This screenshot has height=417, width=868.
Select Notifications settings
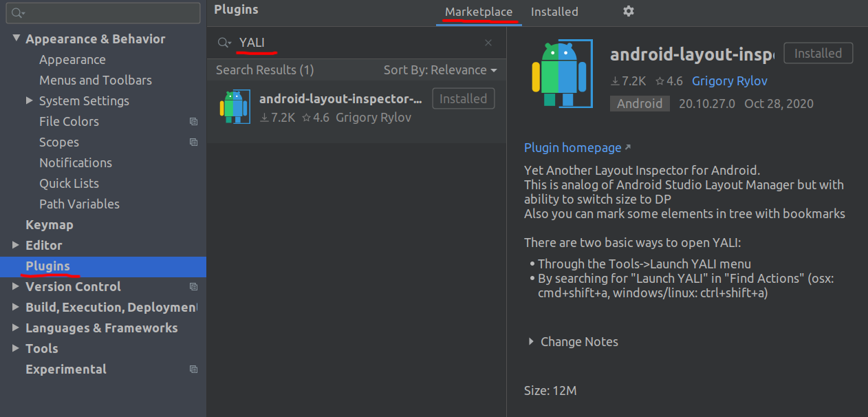click(76, 163)
